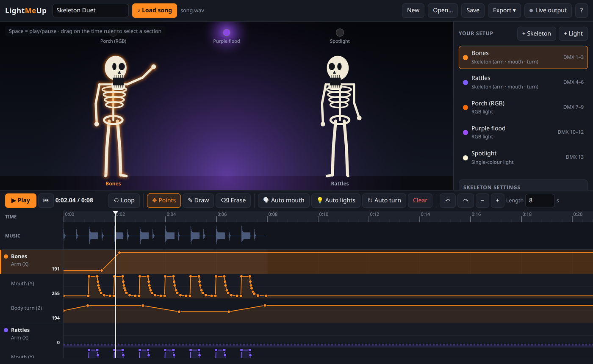Viewport: 593px width, 364px height.
Task: Switch to Draw editing mode
Action: [198, 200]
